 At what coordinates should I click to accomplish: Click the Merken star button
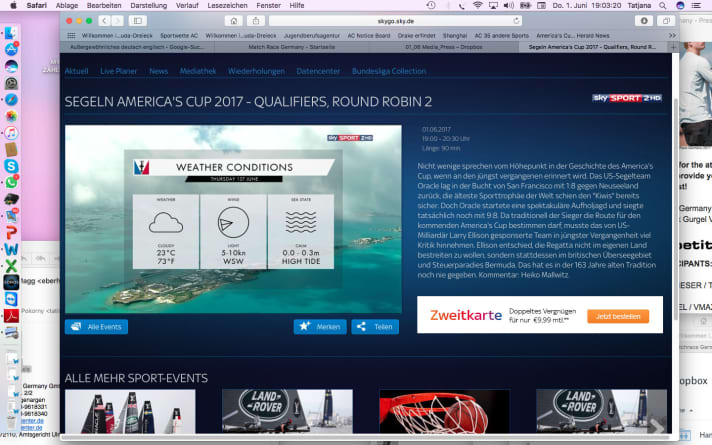[320, 327]
